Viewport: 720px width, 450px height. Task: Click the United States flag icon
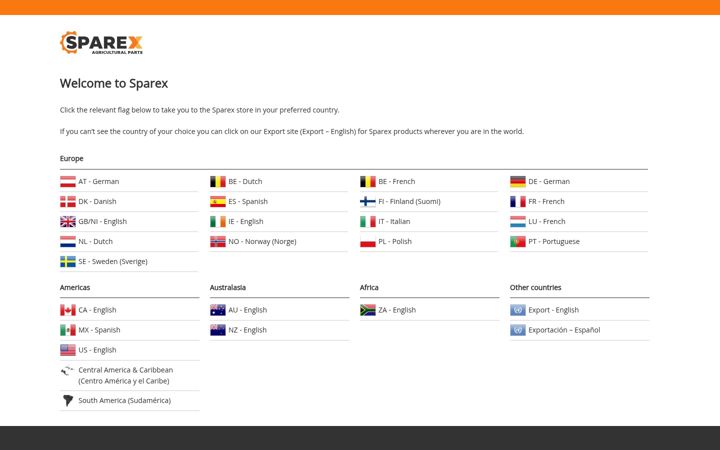pos(68,350)
